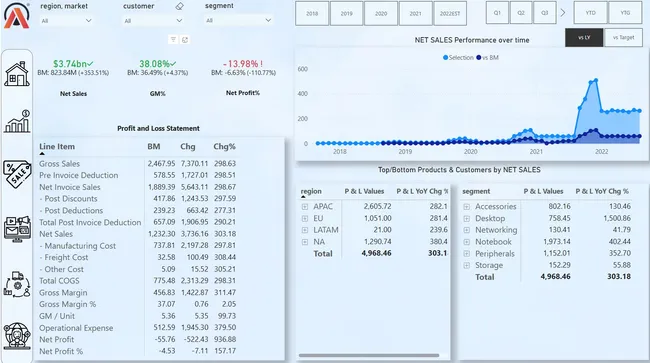Select the 2018 year button

[x=312, y=13]
